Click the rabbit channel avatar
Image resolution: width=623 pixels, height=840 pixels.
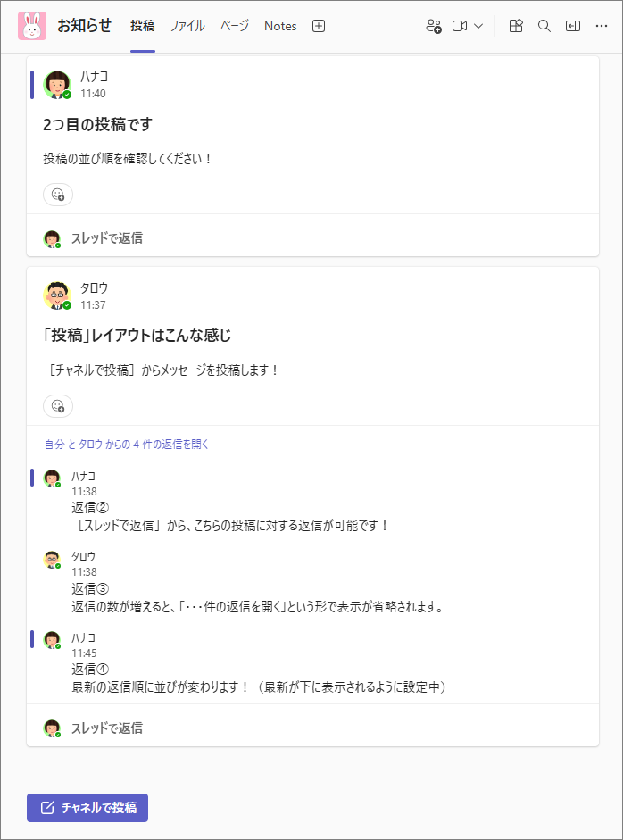pos(32,26)
